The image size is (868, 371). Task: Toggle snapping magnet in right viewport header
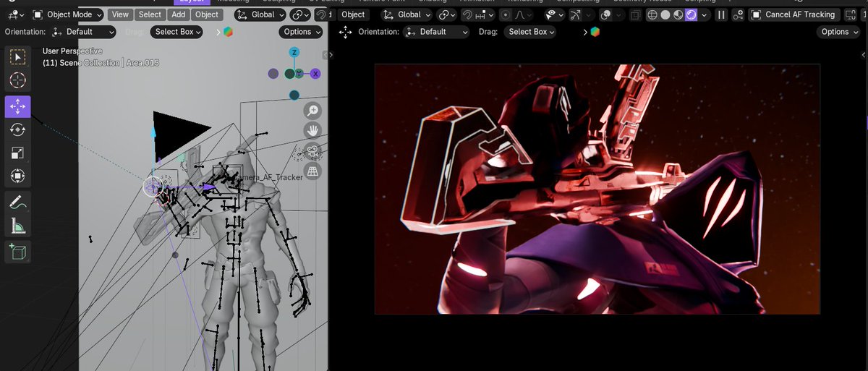[468, 14]
